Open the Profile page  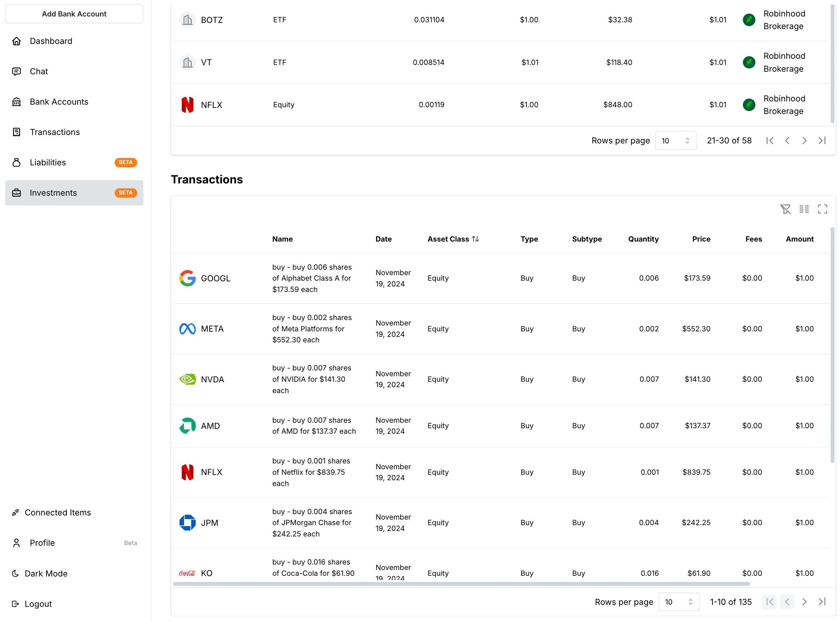(x=74, y=543)
